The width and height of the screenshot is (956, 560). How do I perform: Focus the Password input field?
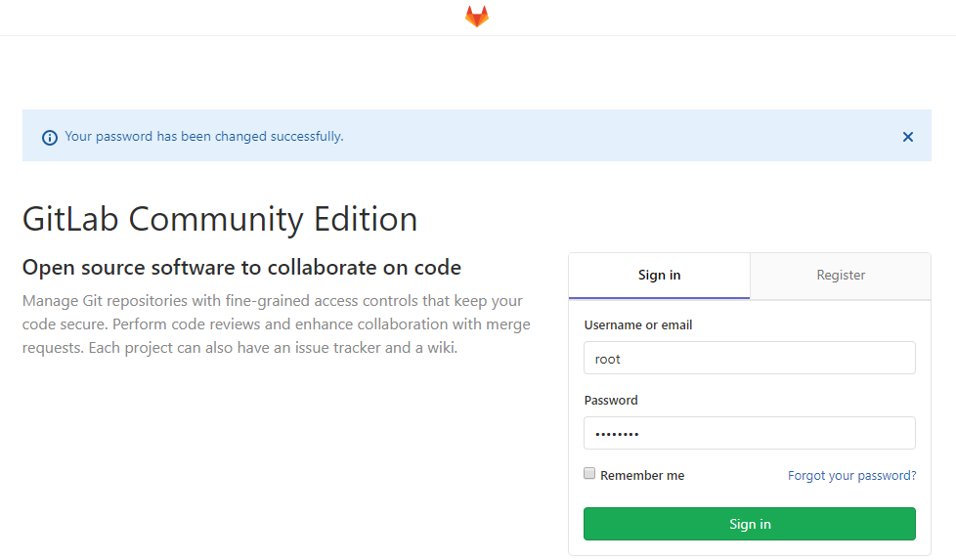pos(749,433)
